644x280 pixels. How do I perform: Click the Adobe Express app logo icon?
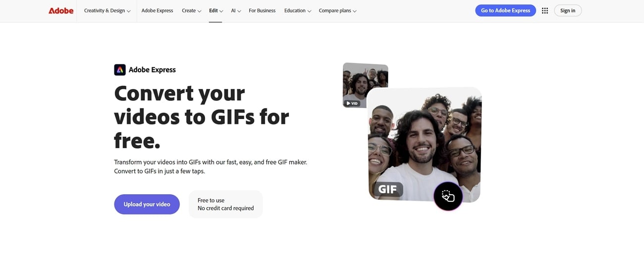pyautogui.click(x=119, y=70)
